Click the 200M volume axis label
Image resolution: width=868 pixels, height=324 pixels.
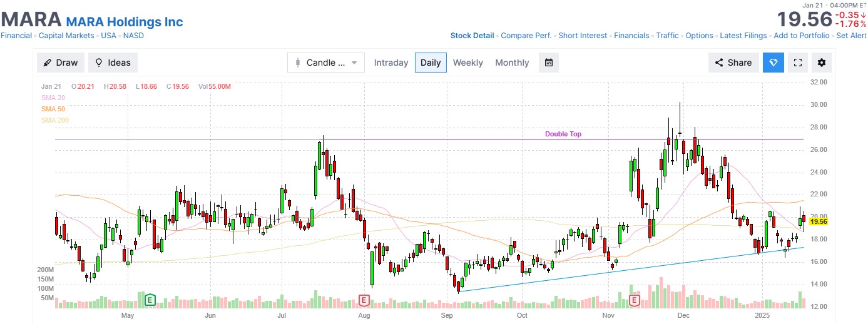pos(45,270)
